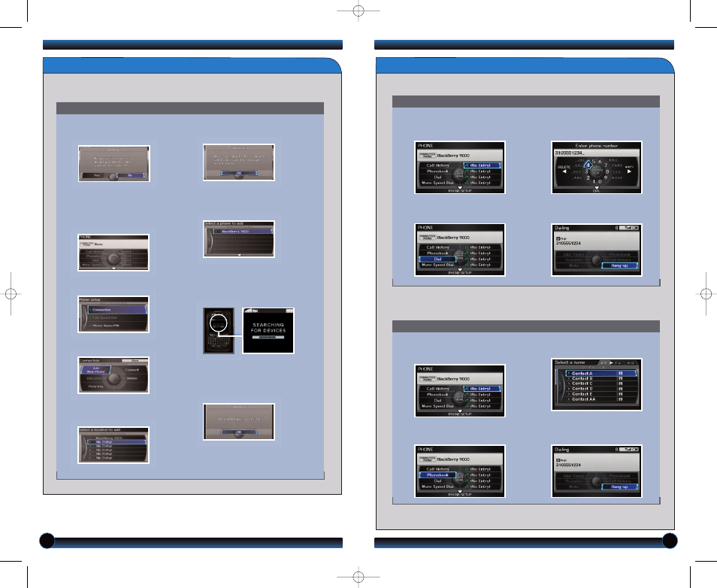Click the mobile icon beside Contact C
The image size is (717, 588).
coord(621,383)
